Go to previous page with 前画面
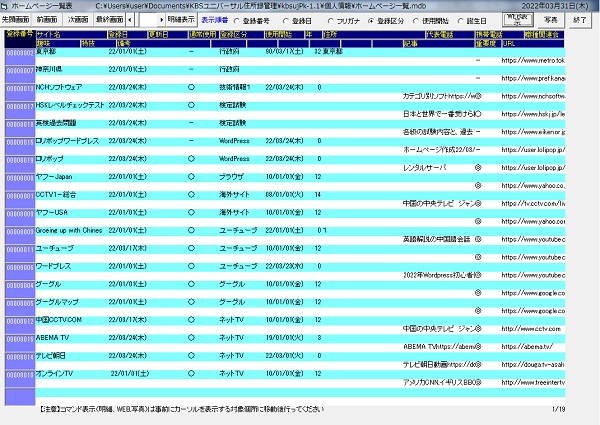The height and width of the screenshot is (425, 600). [47, 19]
